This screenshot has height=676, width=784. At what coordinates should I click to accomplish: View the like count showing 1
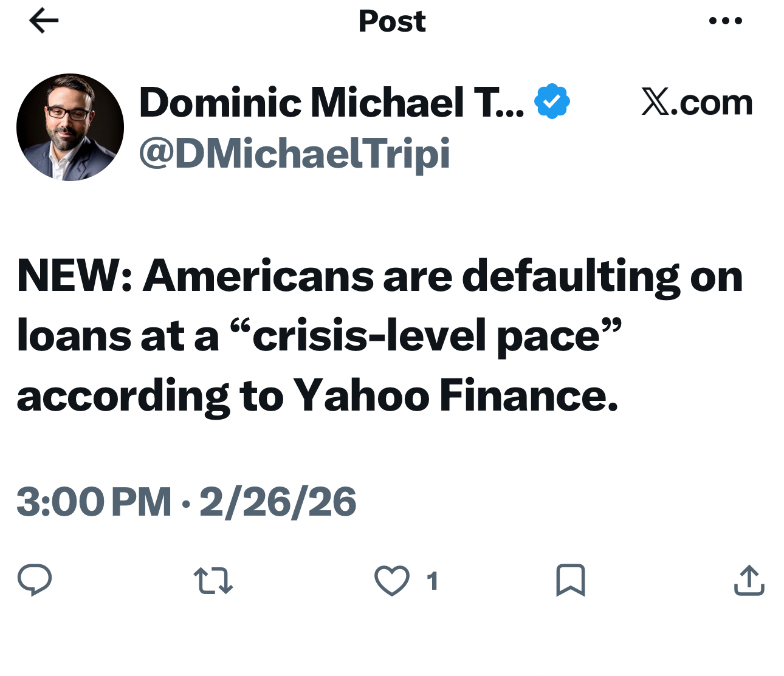coord(432,581)
